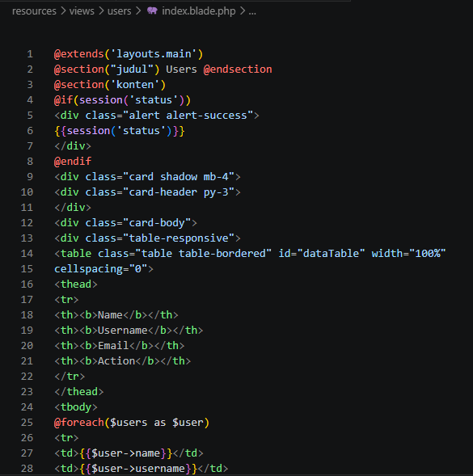Viewport: 473px width, 476px height.
Task: Click the PHP elephant file icon in breadcrumb
Action: (x=152, y=11)
